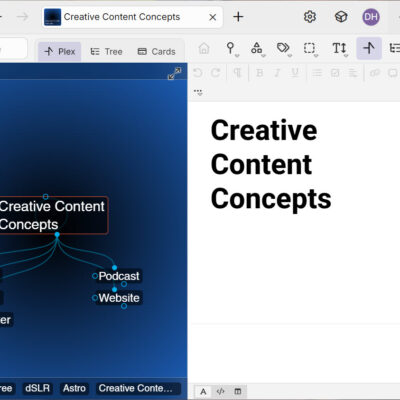Switch to Cards view tab

156,52
